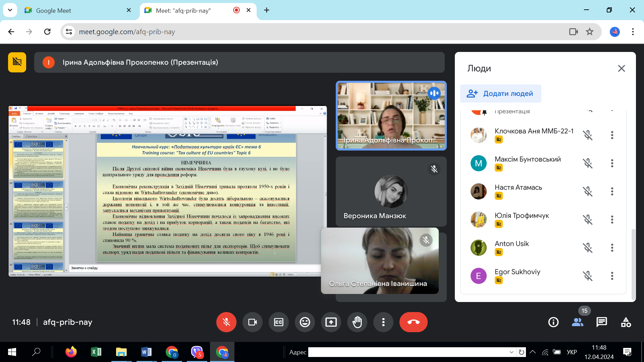Open Windows search

click(x=36, y=352)
